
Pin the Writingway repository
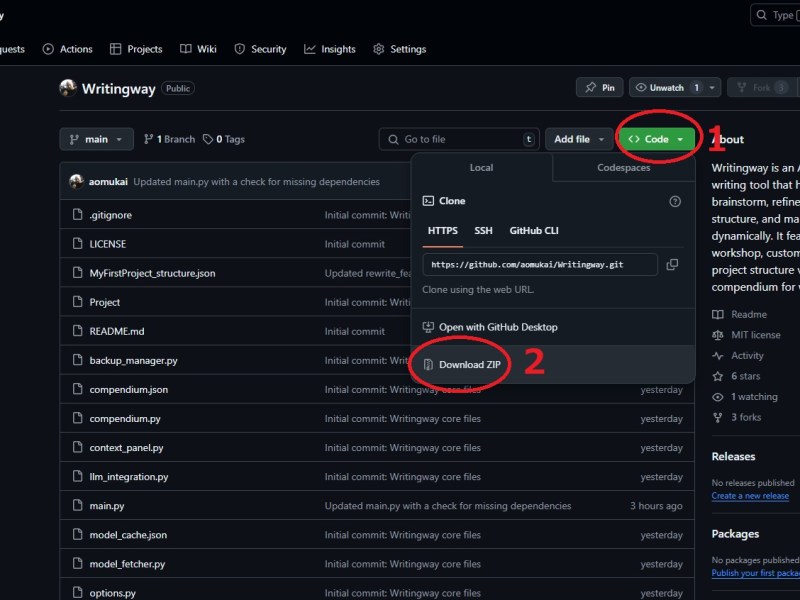[600, 88]
